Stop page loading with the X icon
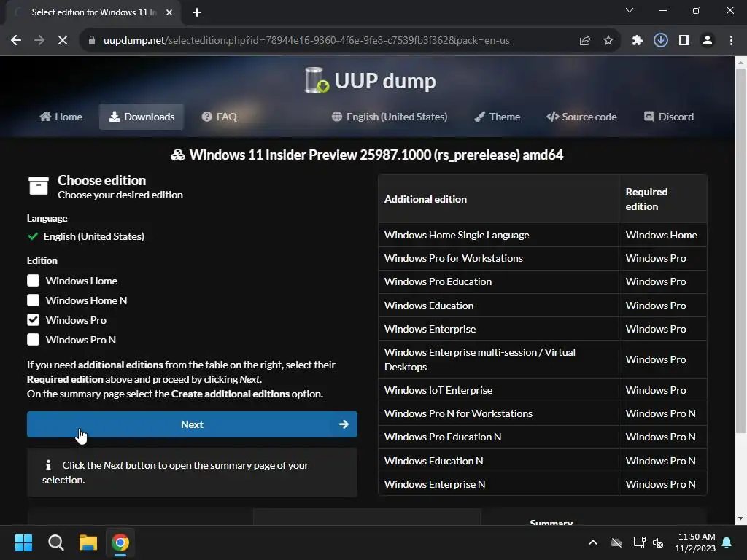This screenshot has width=747, height=560. click(63, 41)
